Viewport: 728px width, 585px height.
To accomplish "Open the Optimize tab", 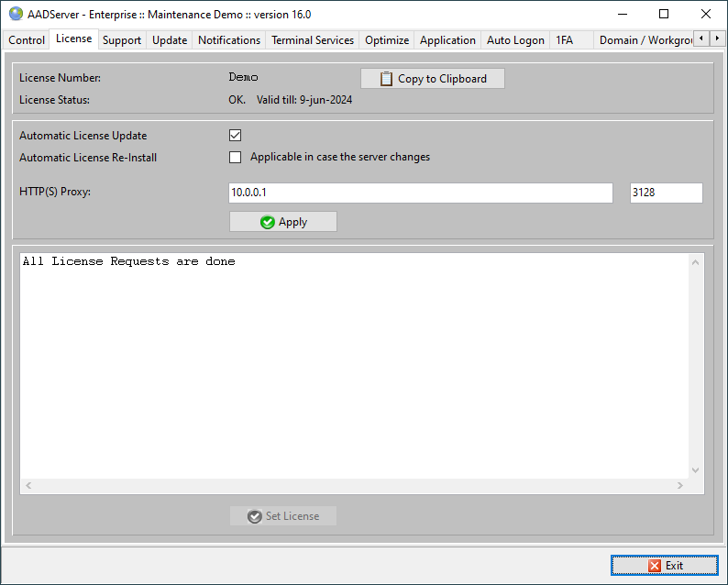I will 387,40.
